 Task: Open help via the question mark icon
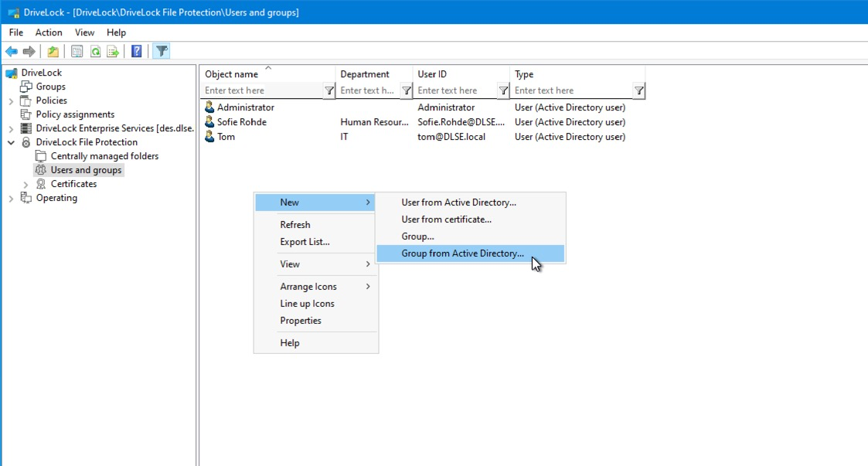click(136, 52)
